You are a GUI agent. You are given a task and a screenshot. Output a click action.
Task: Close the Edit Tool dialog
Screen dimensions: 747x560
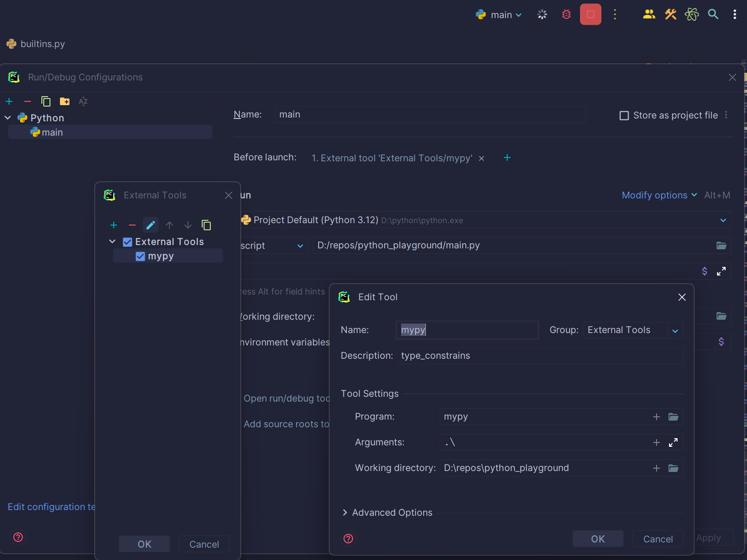pyautogui.click(x=682, y=297)
